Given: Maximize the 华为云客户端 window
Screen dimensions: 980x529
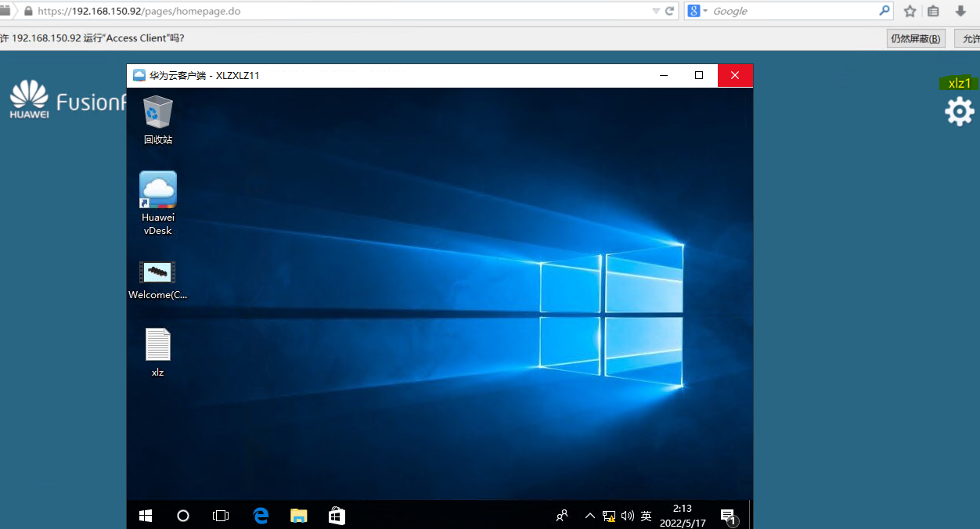Looking at the screenshot, I should [x=699, y=75].
